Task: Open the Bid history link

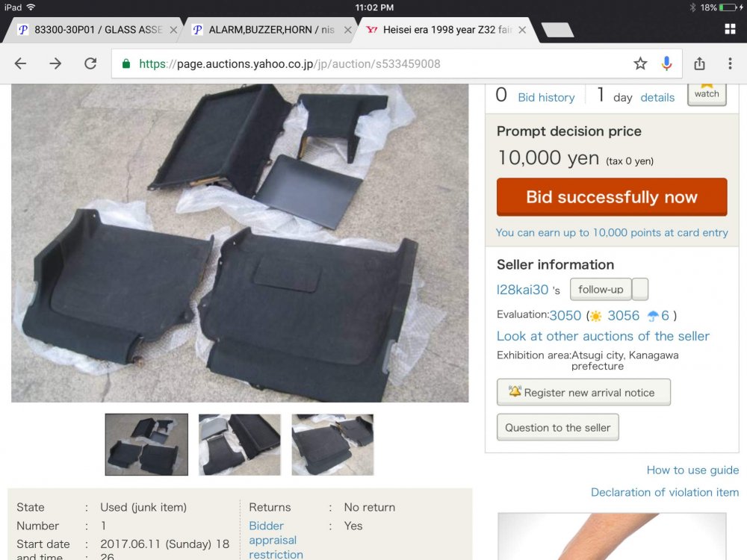Action: coord(546,98)
